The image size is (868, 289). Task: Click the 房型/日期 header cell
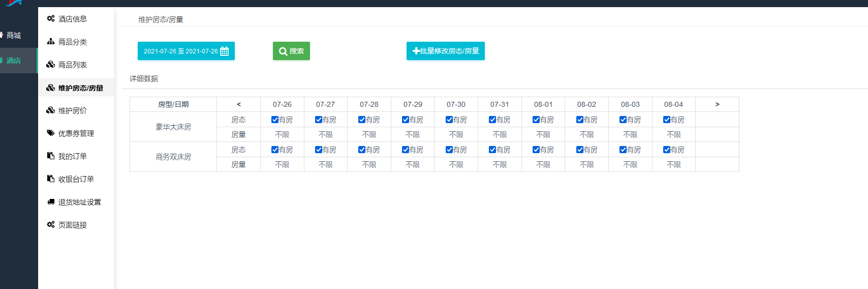tap(173, 104)
